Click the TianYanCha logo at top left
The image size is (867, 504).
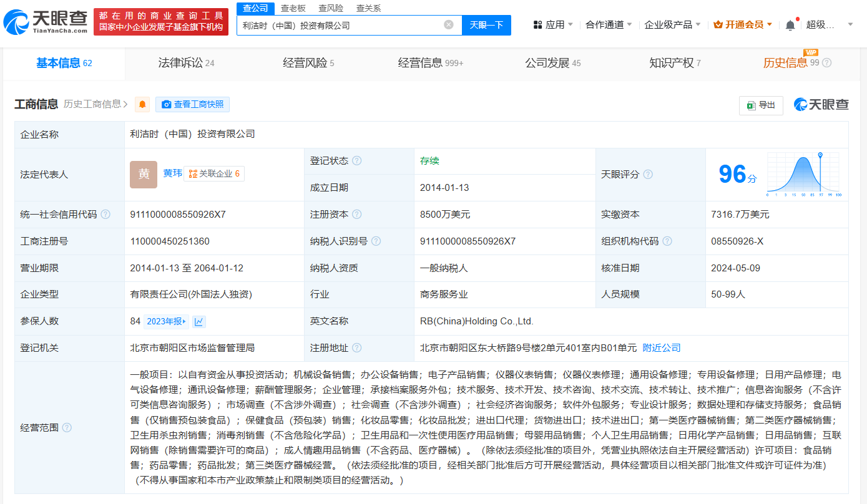tap(45, 21)
